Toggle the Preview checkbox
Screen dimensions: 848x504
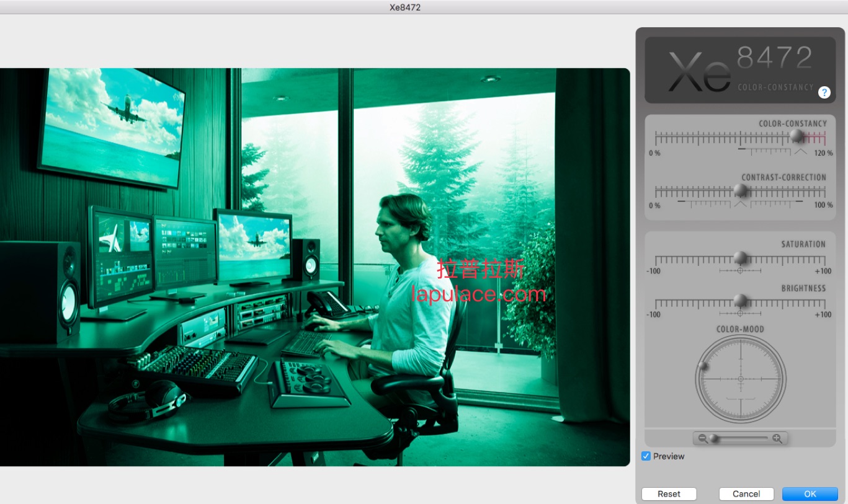click(x=646, y=456)
